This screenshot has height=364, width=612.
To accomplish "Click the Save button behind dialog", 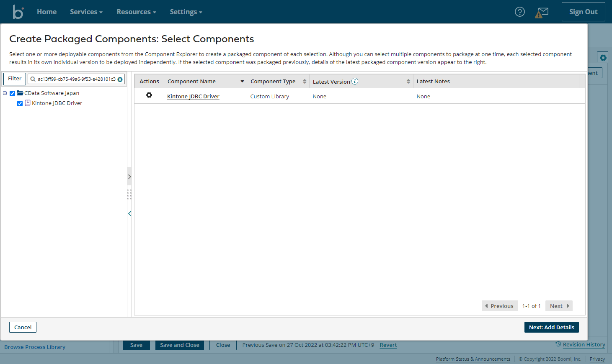I will [136, 345].
